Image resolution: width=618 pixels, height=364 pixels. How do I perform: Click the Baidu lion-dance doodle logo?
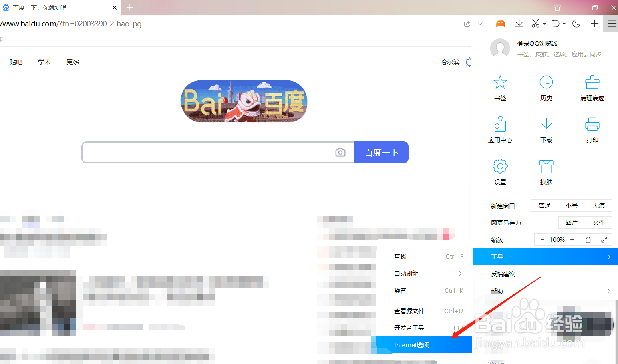244,101
